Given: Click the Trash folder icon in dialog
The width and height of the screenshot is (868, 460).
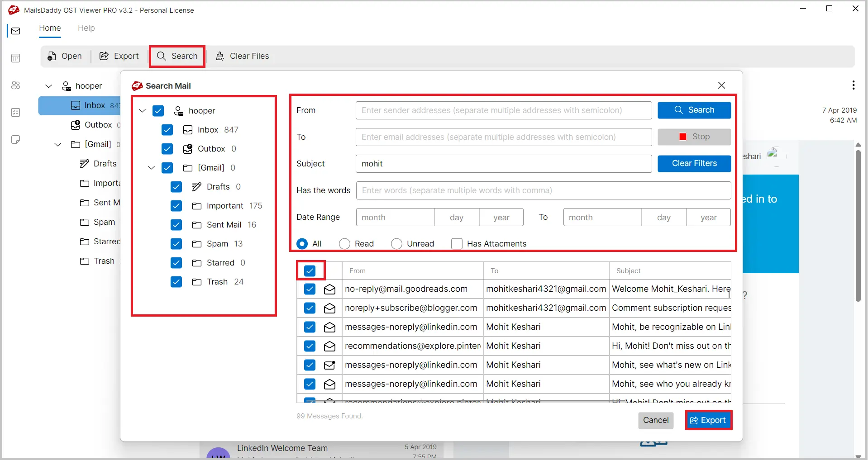Looking at the screenshot, I should pyautogui.click(x=197, y=282).
